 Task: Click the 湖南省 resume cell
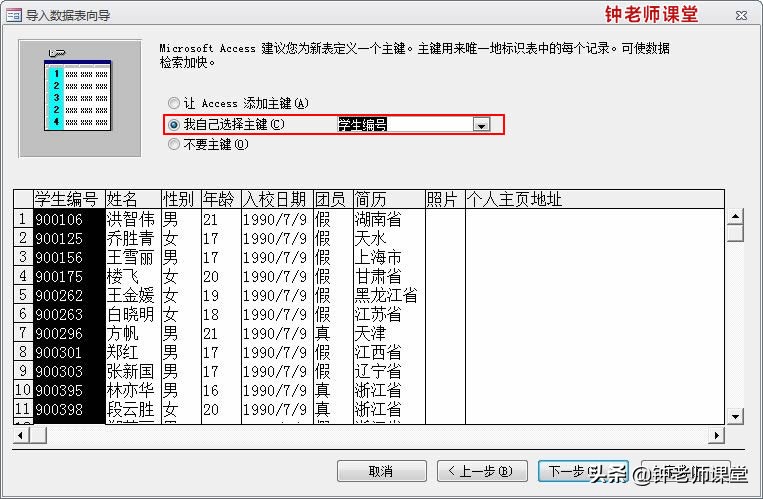coord(389,220)
